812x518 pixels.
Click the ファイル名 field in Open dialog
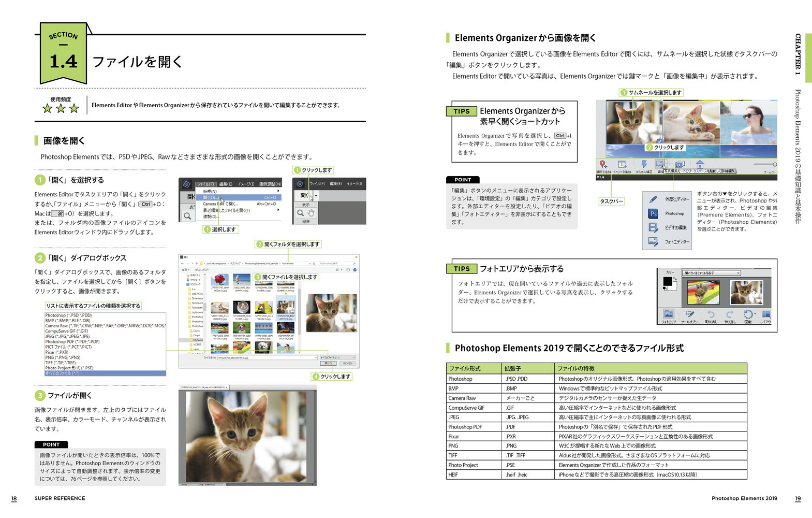pyautogui.click(x=268, y=357)
